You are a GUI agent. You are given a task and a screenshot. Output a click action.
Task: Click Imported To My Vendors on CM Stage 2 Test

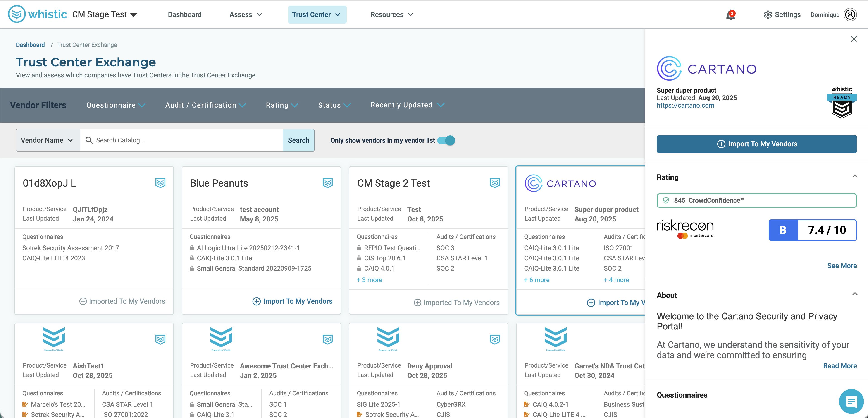(457, 303)
